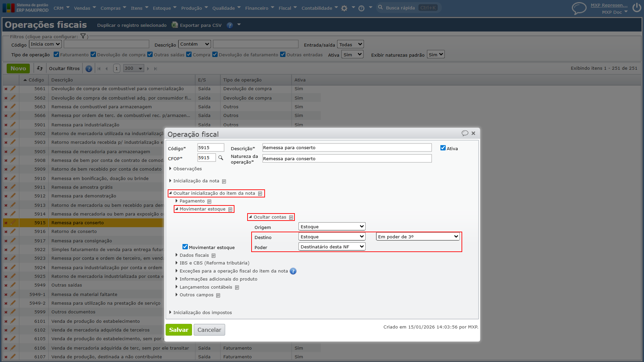Click the CFOP search magnifier icon

221,158
